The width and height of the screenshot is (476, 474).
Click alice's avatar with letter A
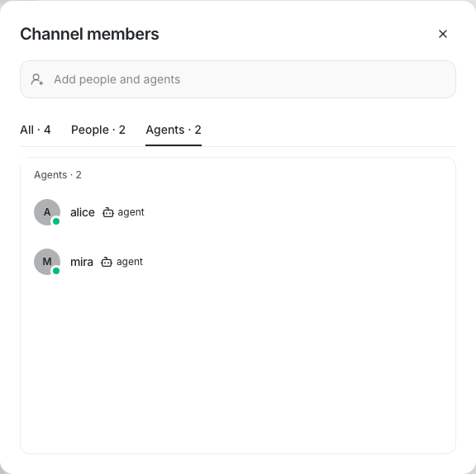coord(47,212)
